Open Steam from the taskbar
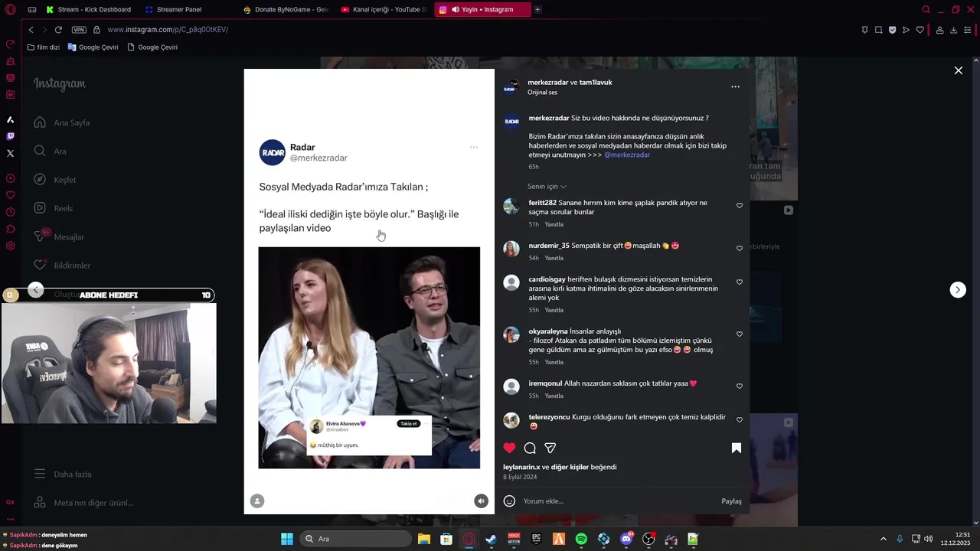This screenshot has height=551, width=980. (491, 540)
